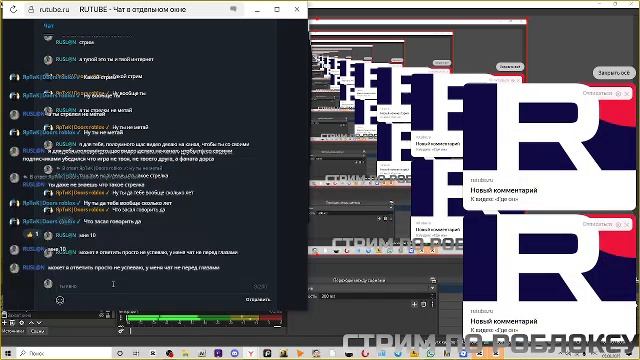
Task: Open Task View on the taskbar
Action: pyautogui.click(x=136, y=353)
